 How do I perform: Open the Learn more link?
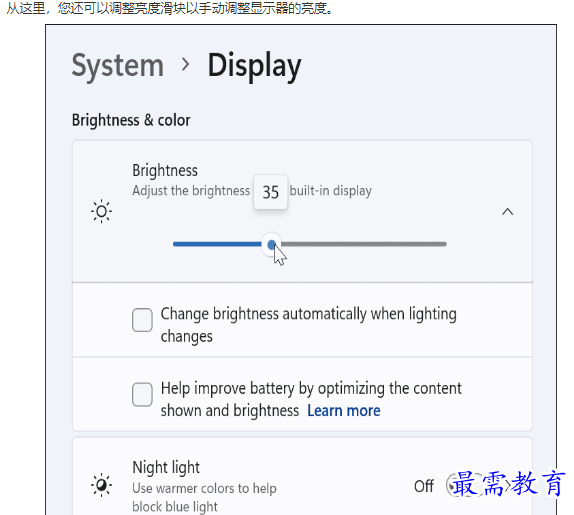(344, 411)
